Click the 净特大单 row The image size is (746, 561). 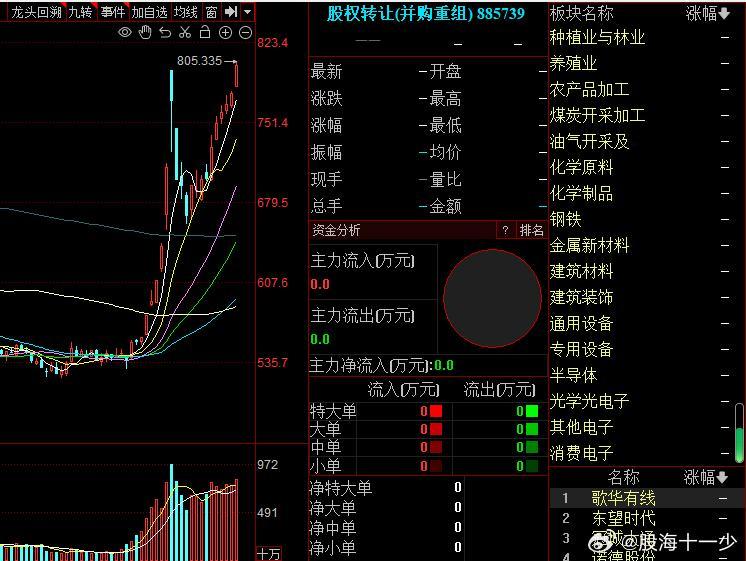[x=385, y=487]
